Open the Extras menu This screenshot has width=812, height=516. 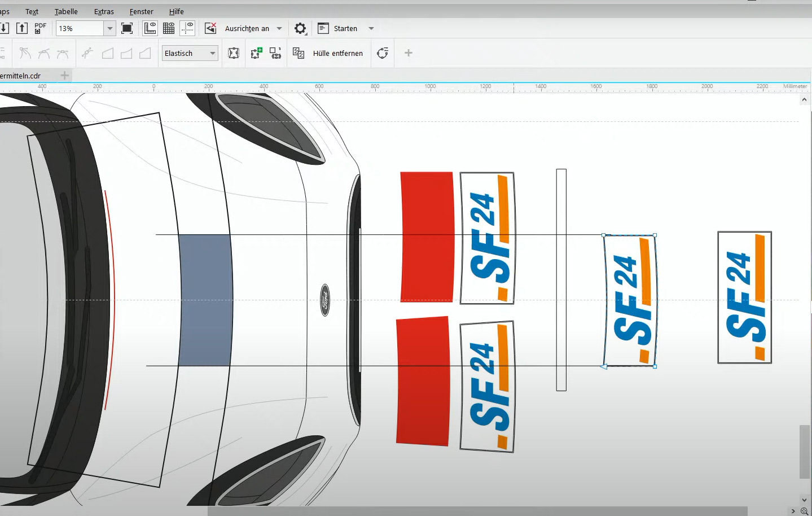(x=104, y=11)
